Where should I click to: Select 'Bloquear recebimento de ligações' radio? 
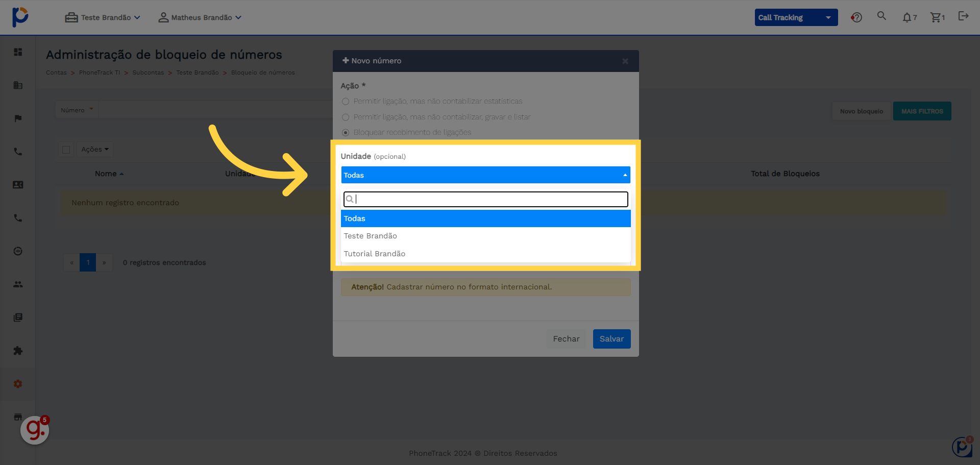(x=346, y=133)
